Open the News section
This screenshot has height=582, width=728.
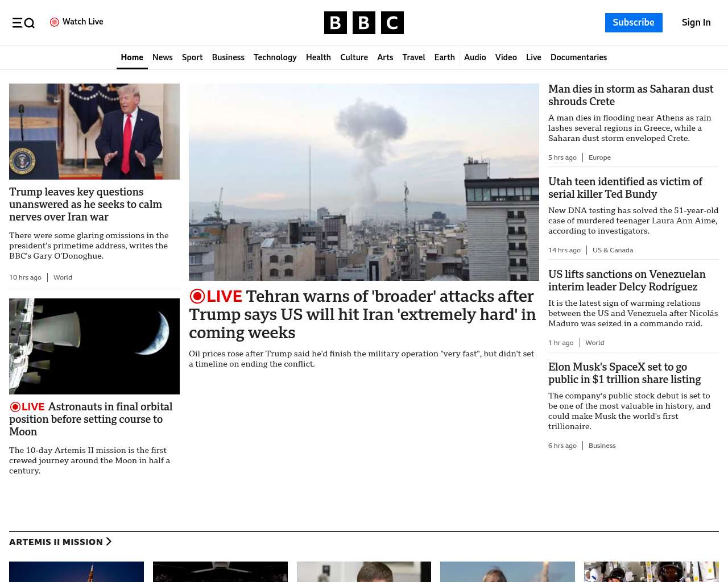click(163, 57)
